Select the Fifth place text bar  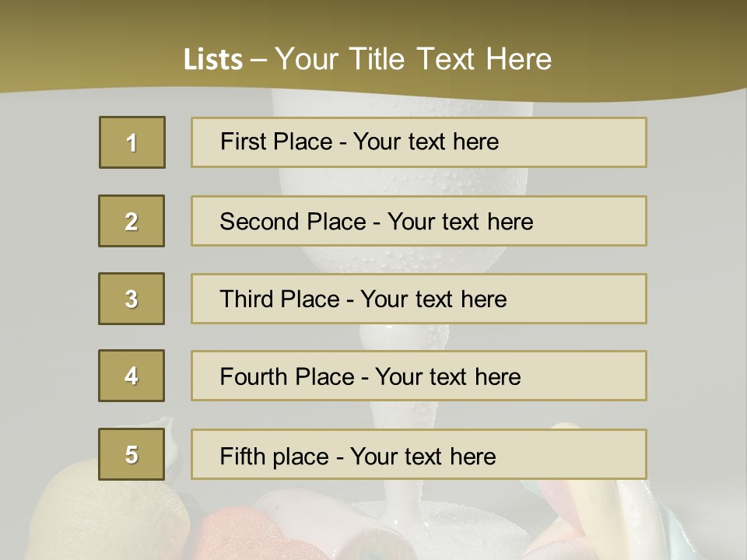tap(419, 454)
